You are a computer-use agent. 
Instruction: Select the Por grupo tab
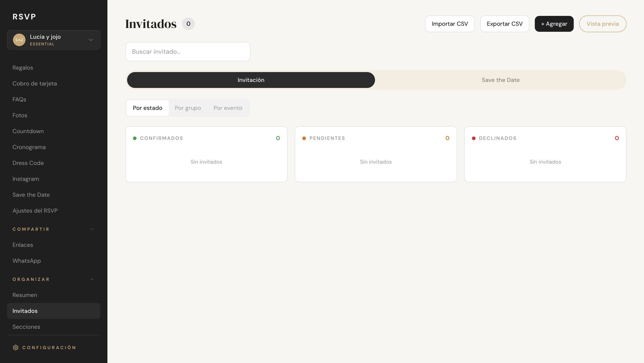188,108
